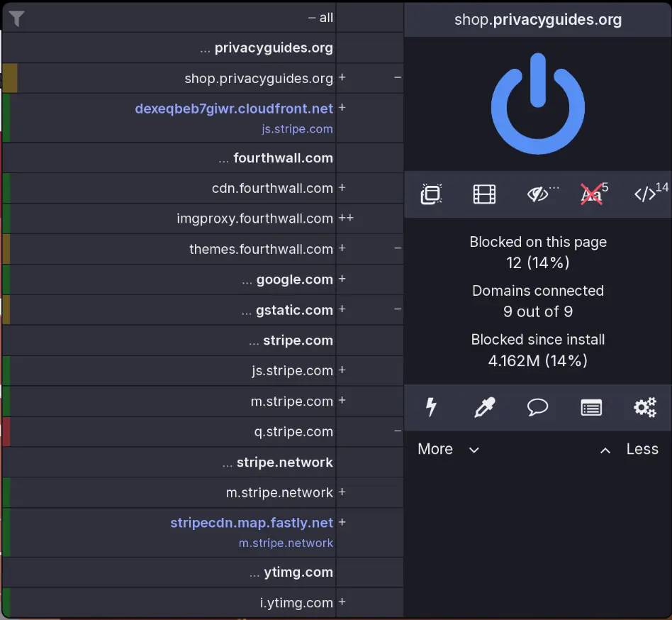Toggle block all popups icon
This screenshot has width=672, height=620.
tap(431, 194)
